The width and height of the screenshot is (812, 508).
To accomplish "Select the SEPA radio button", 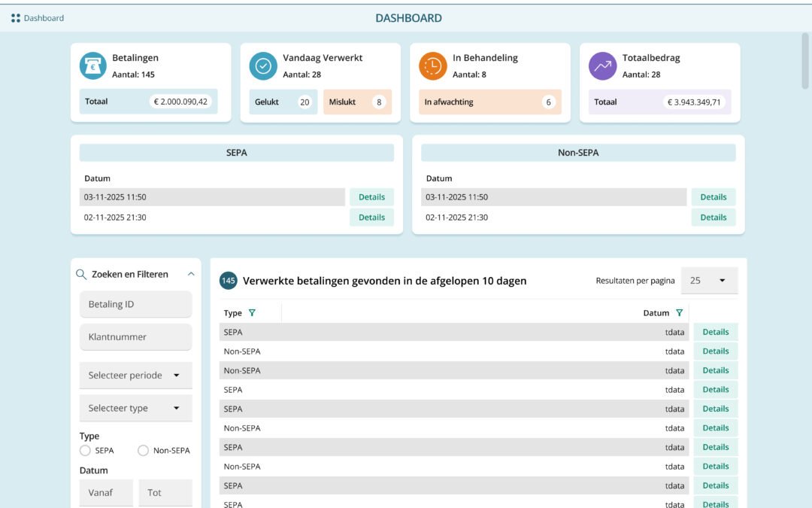I will pos(85,450).
